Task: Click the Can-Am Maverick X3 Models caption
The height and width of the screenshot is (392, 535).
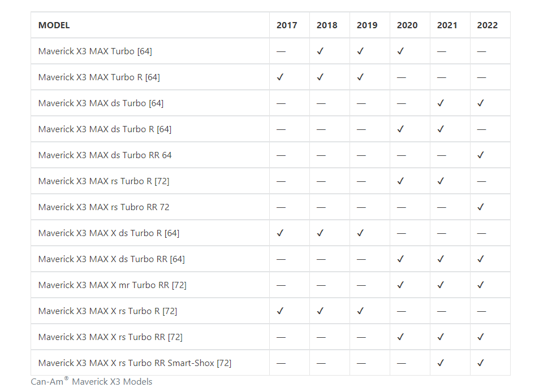Action: tap(92, 381)
